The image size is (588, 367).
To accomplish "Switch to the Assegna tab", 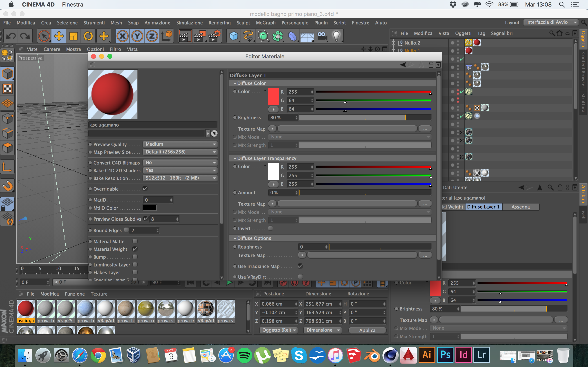I will point(520,207).
